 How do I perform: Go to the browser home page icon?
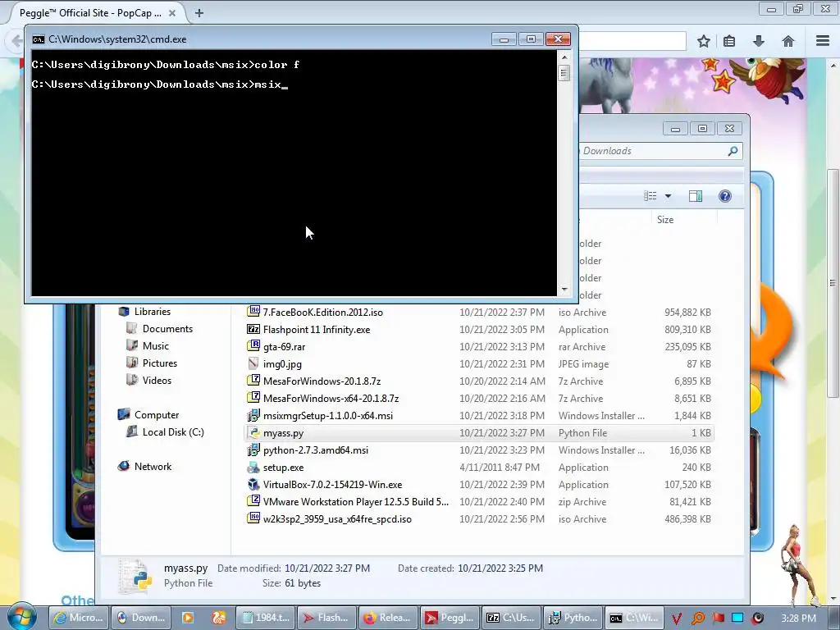(788, 41)
